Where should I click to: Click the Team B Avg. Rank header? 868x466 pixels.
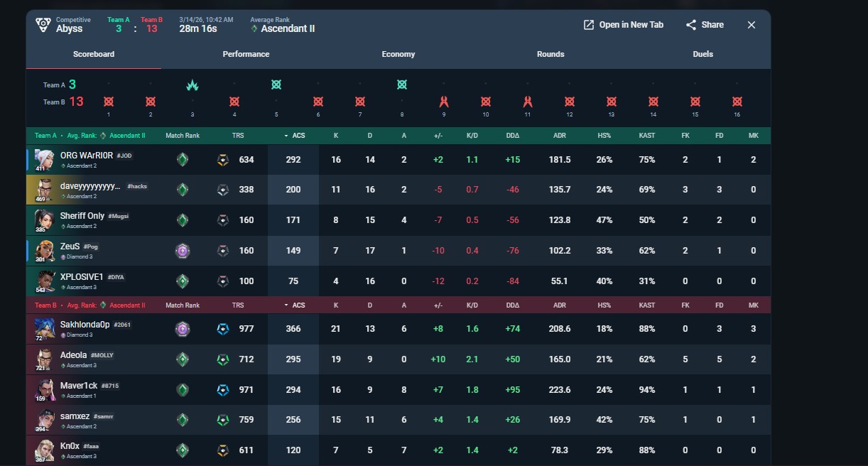pos(90,305)
